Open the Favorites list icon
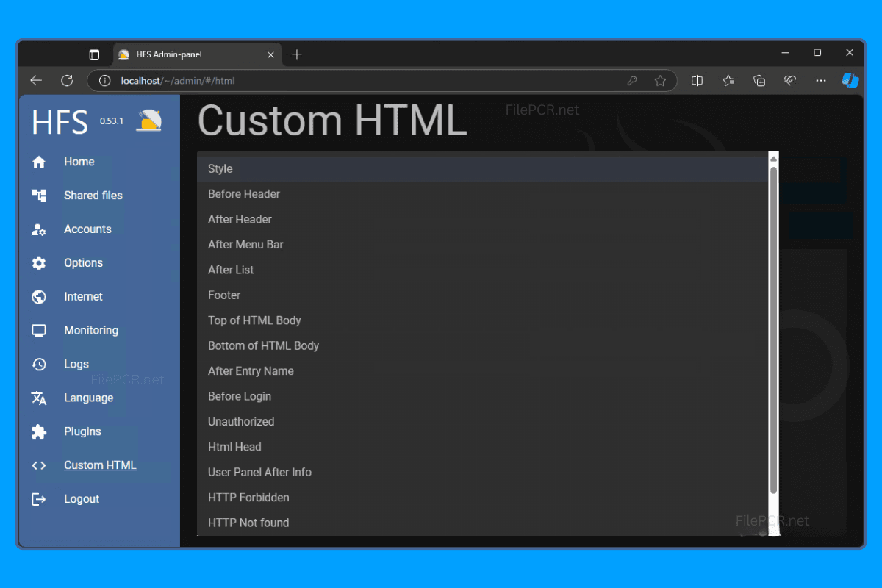 (x=728, y=81)
